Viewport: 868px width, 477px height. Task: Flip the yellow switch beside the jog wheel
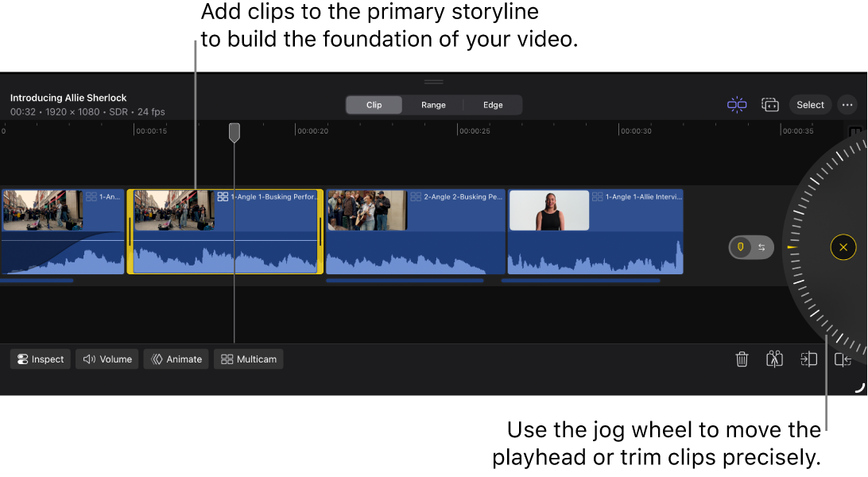click(751, 247)
